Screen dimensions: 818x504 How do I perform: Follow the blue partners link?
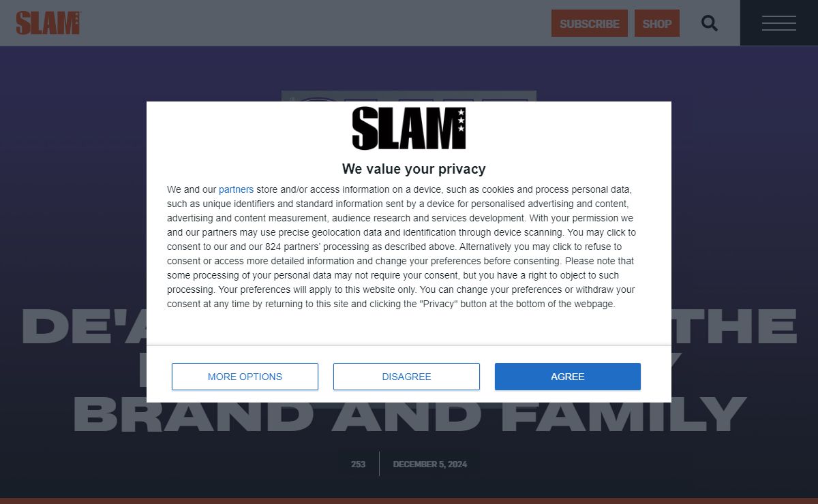click(x=236, y=189)
